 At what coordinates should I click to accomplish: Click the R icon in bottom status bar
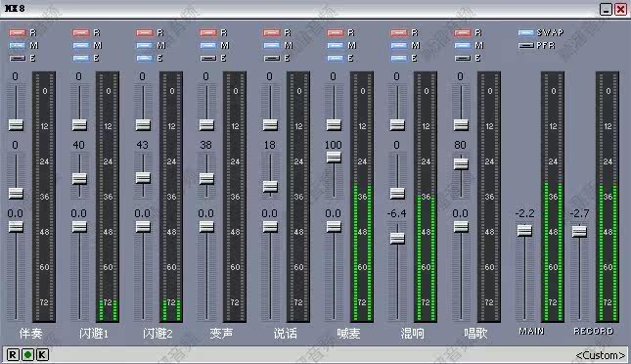pos(13,355)
